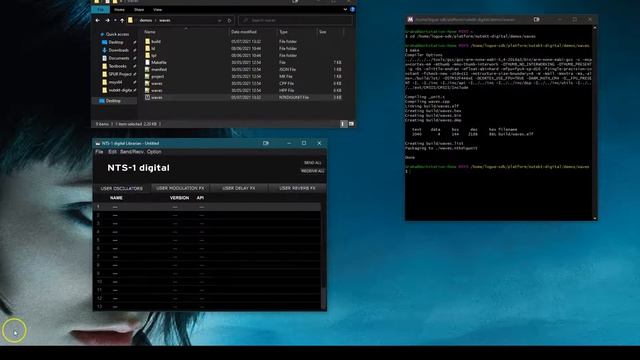Select the tpl folder icon
Viewport: 640px width, 360px height.
[147, 56]
